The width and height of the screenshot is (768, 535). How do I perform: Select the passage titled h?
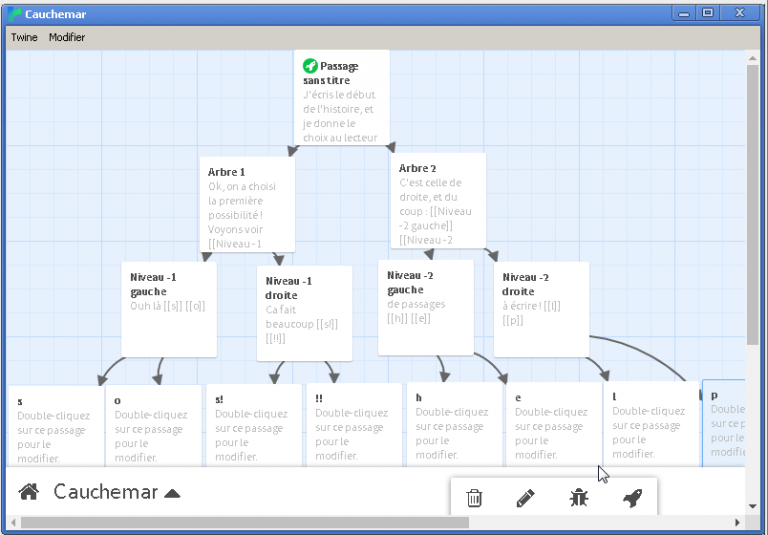tap(454, 424)
